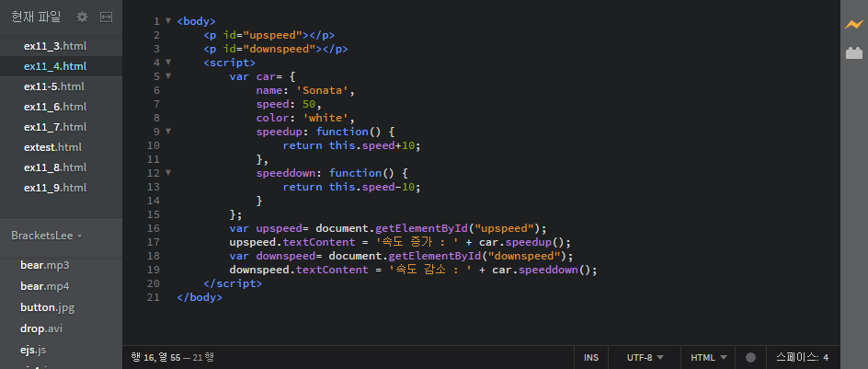This screenshot has width=868, height=369.
Task: Open working files settings gear
Action: tap(82, 17)
